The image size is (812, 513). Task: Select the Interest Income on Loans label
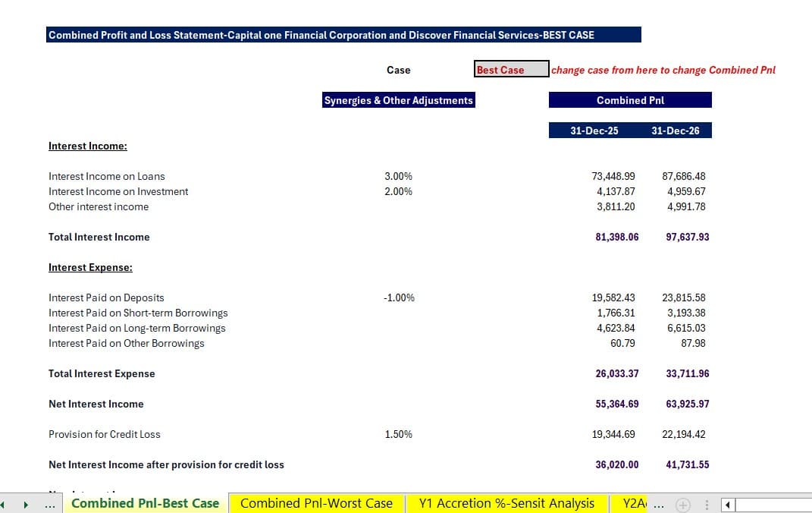(x=107, y=176)
